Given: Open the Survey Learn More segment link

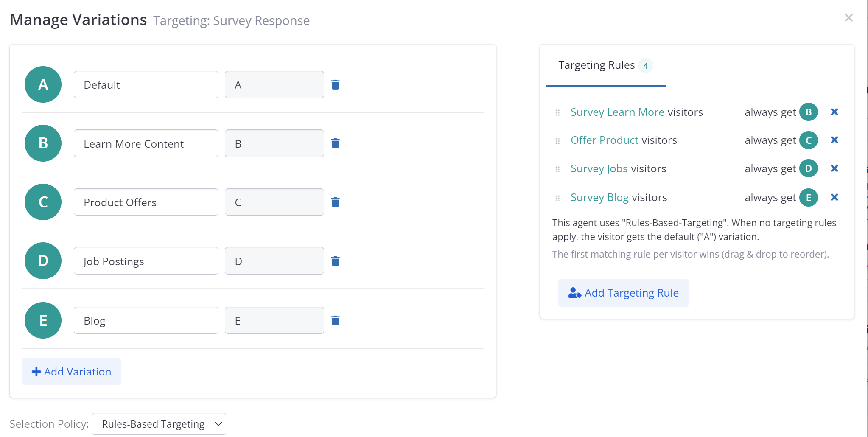Looking at the screenshot, I should pos(617,112).
